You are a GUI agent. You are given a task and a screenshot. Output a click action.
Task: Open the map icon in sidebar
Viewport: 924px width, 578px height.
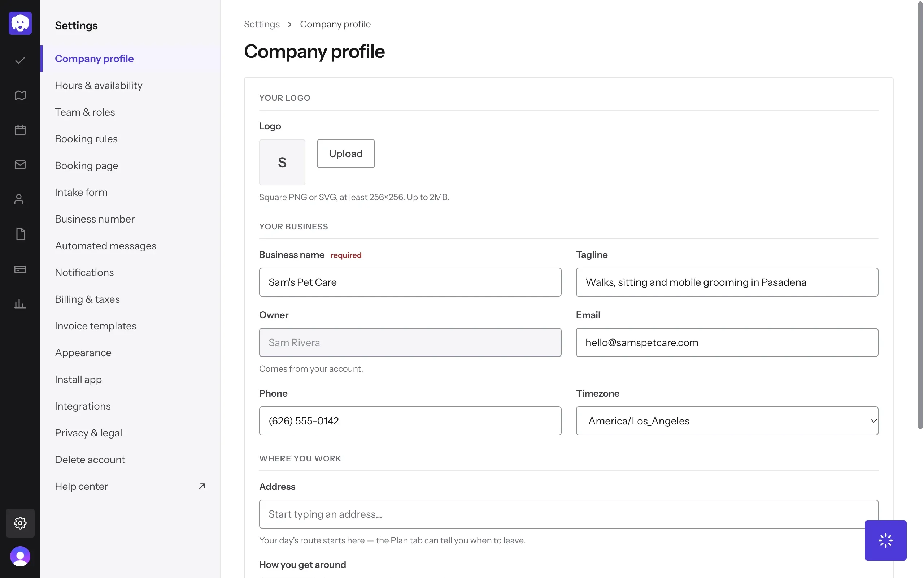point(20,95)
